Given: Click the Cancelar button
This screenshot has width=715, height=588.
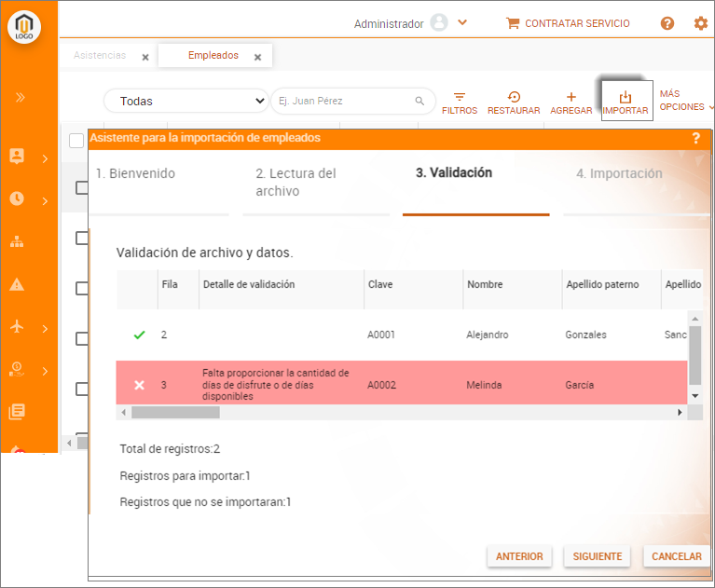Looking at the screenshot, I should click(676, 556).
